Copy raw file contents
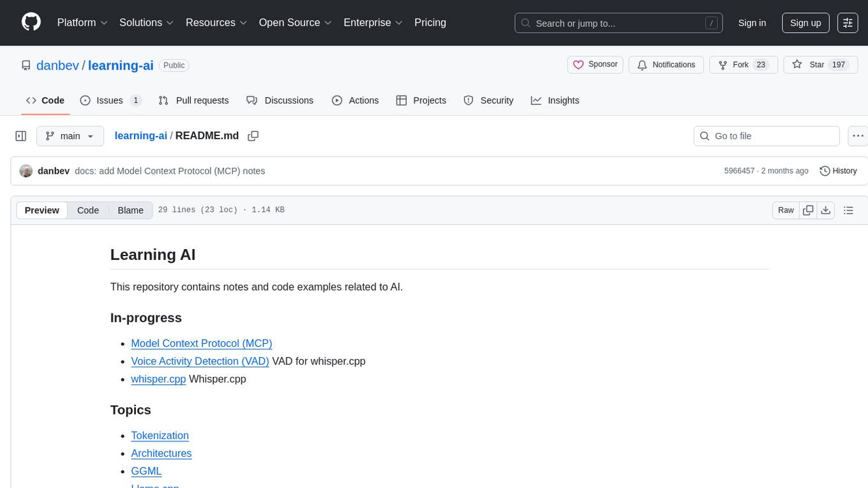868x488 pixels. tap(808, 210)
